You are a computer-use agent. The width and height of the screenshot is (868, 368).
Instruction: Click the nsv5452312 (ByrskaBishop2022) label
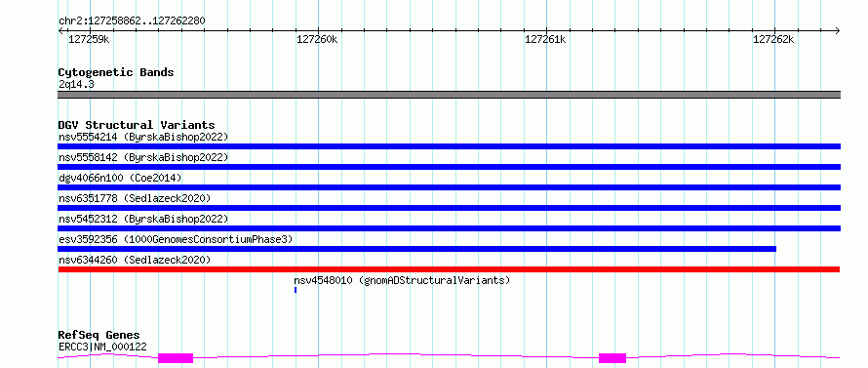(143, 219)
